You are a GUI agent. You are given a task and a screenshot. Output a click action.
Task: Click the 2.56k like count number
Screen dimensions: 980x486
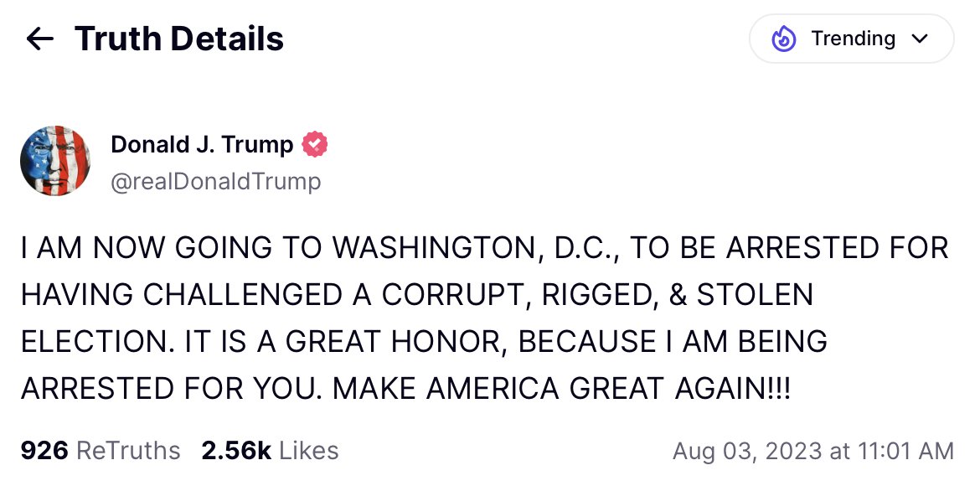(236, 451)
